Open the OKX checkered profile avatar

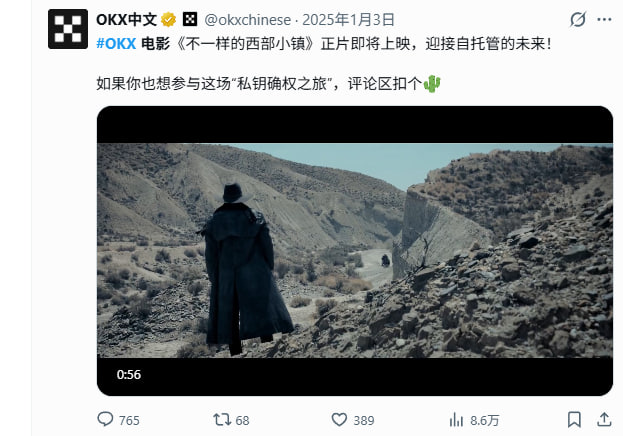68,29
